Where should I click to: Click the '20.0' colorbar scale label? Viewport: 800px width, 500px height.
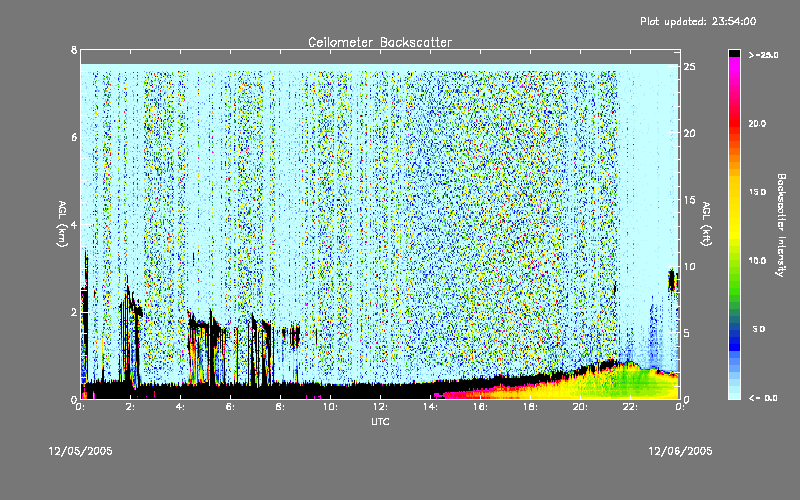(757, 123)
